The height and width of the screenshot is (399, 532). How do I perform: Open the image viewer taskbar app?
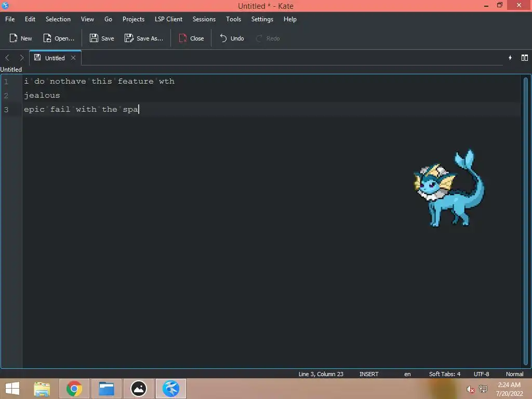[139, 389]
